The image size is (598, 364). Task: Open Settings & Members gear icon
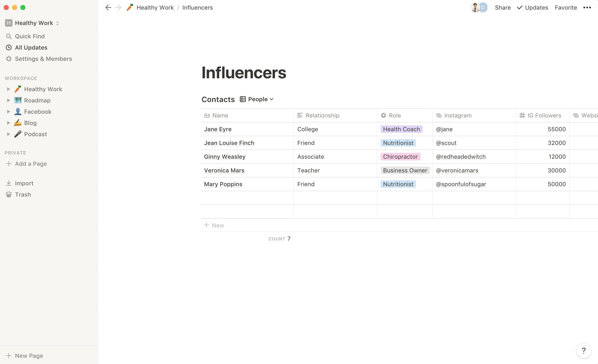click(9, 59)
